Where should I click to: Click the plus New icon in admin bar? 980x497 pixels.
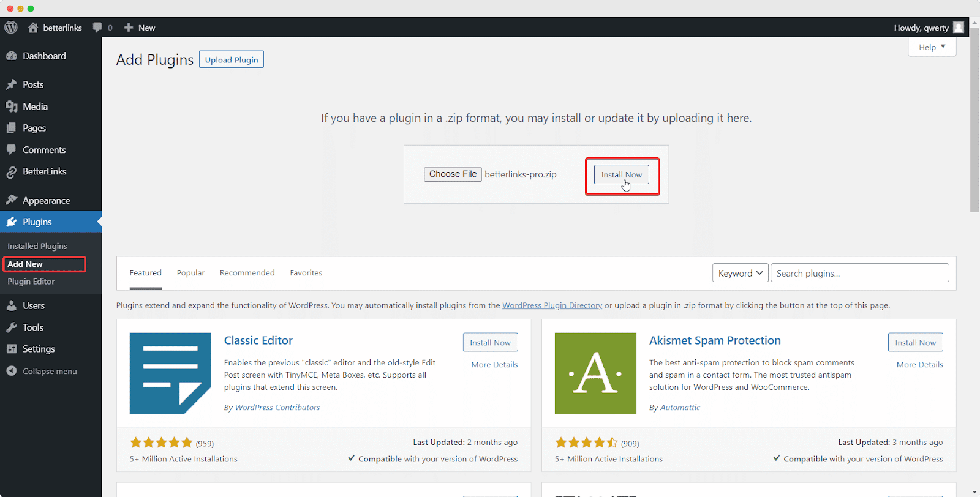point(129,28)
